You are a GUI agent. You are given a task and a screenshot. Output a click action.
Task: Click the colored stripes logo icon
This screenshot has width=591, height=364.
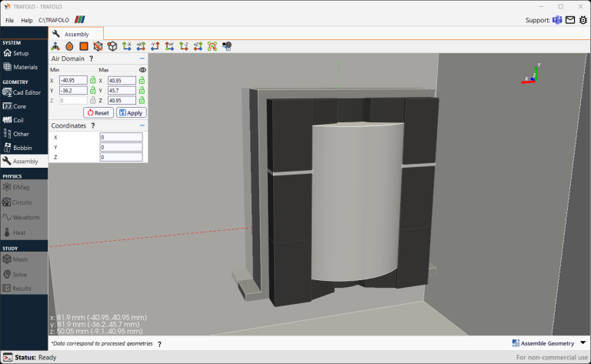(79, 19)
